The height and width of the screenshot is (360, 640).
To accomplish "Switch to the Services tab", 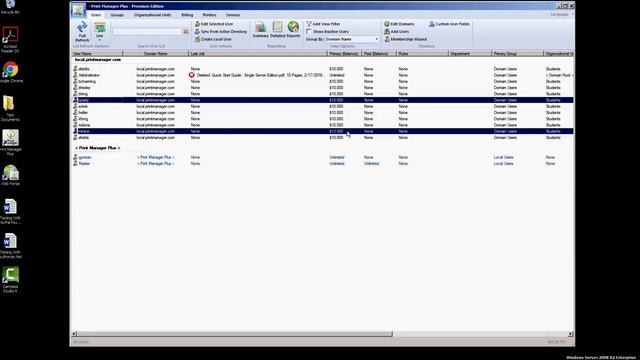I will tap(233, 15).
